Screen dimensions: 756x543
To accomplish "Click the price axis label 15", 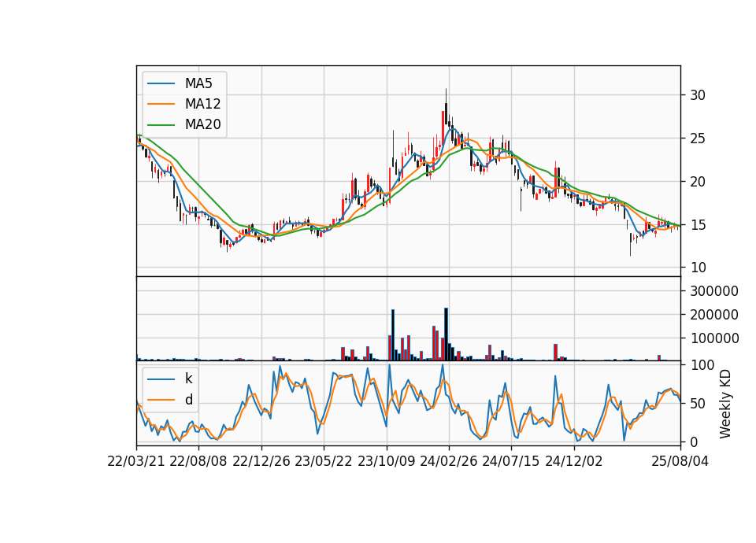I will click(x=698, y=225).
